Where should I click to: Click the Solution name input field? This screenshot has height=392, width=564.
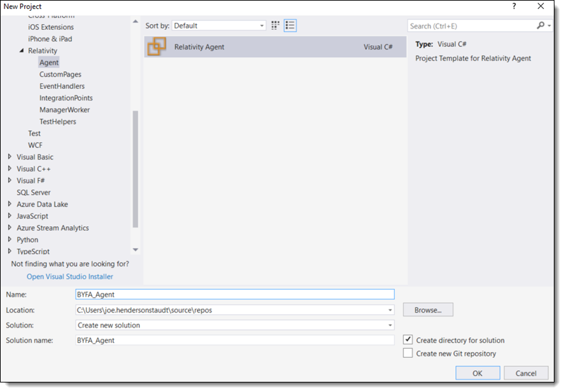(x=235, y=341)
